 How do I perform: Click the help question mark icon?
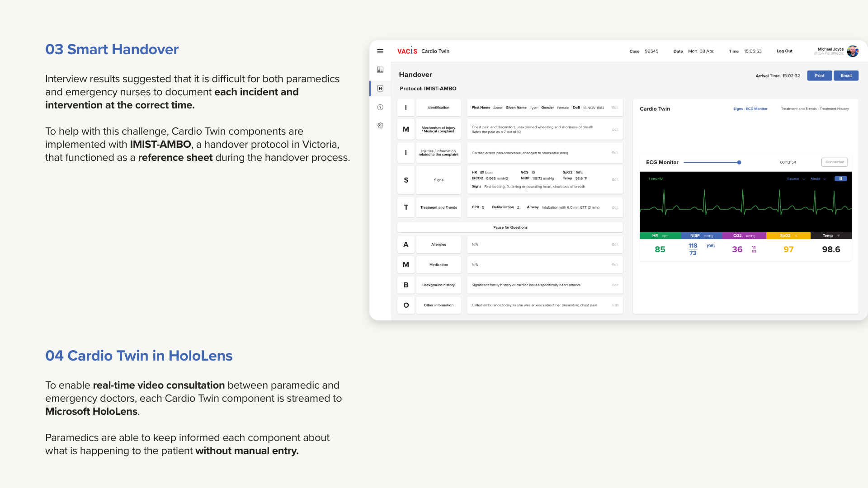pyautogui.click(x=380, y=107)
